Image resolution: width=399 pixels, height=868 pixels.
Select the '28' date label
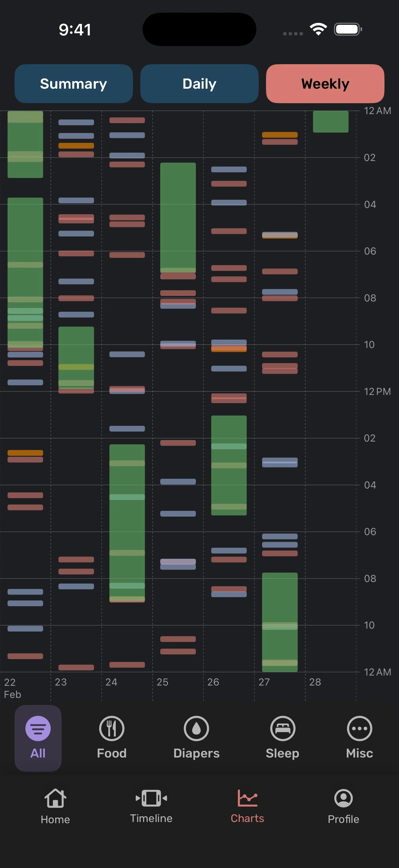[315, 682]
